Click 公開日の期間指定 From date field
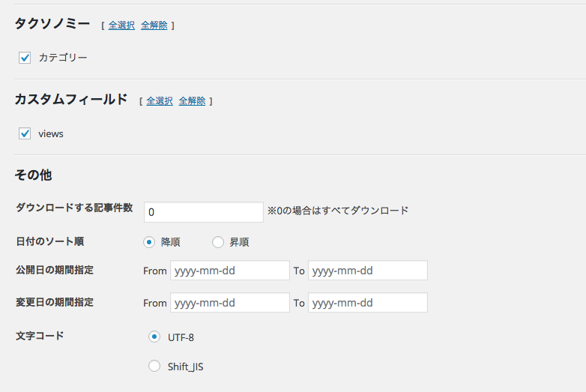The image size is (586, 392). [x=230, y=270]
